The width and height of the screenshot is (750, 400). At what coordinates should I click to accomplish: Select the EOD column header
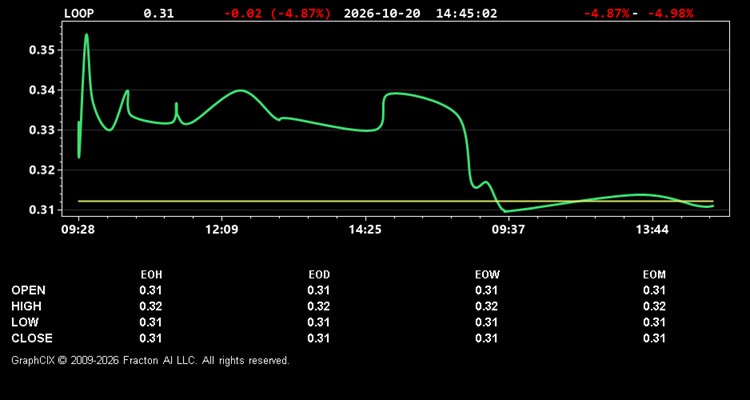[319, 275]
